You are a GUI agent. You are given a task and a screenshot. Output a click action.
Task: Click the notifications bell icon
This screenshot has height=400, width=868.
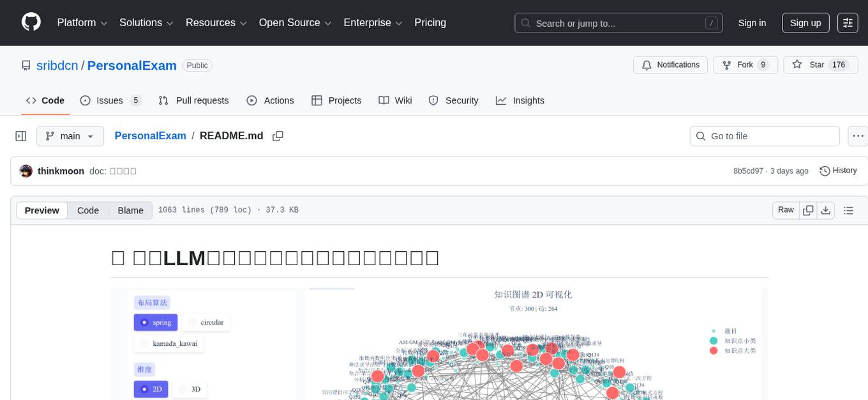coord(647,65)
